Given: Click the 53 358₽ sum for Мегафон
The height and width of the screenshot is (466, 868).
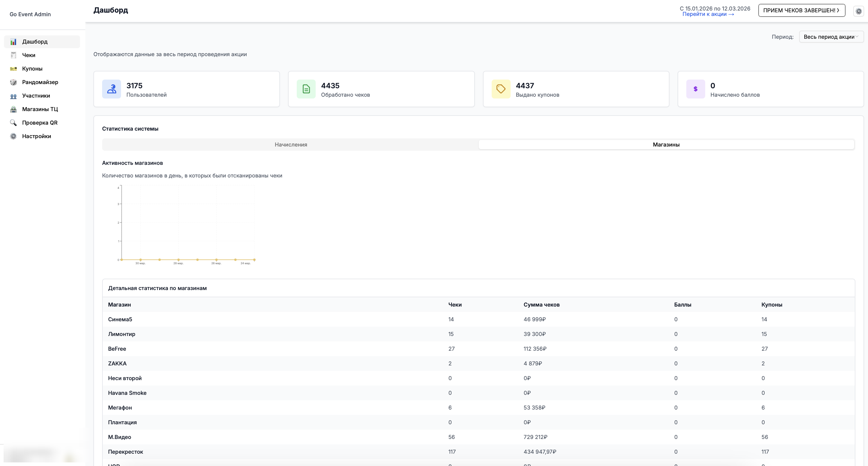Looking at the screenshot, I should point(534,408).
